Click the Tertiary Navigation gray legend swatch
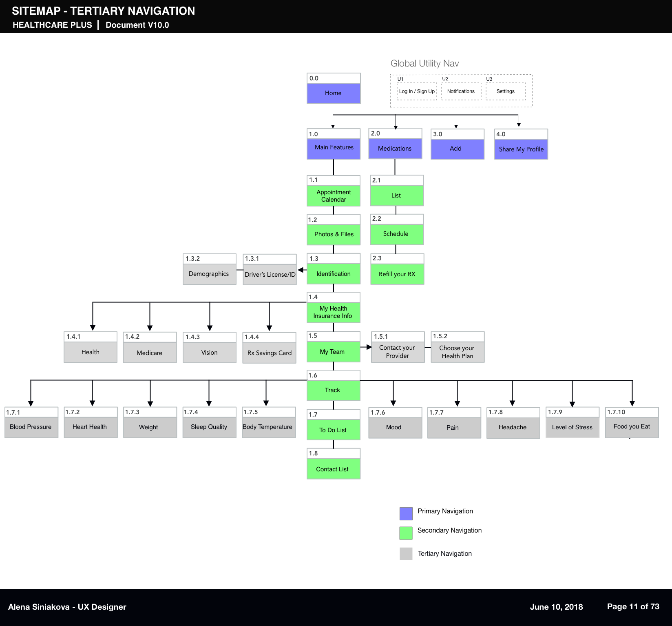 click(406, 554)
